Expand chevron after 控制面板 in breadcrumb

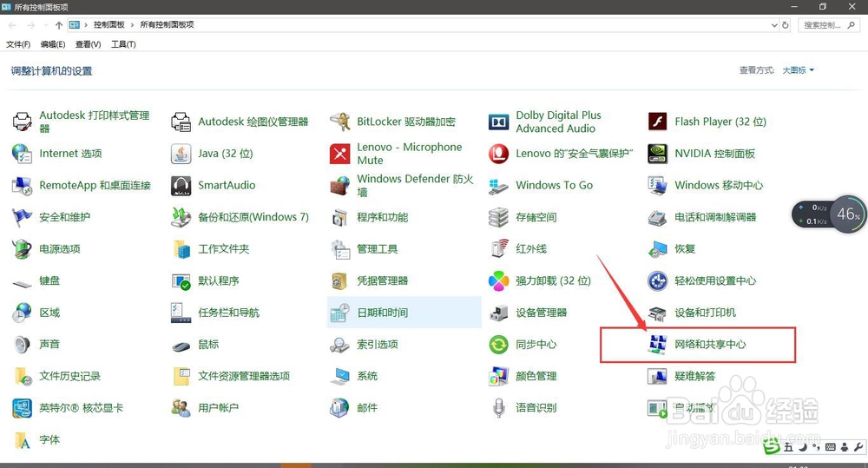point(132,25)
